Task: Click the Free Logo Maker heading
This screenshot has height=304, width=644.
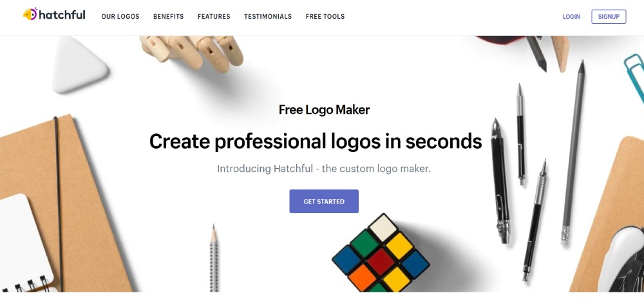Action: (324, 110)
